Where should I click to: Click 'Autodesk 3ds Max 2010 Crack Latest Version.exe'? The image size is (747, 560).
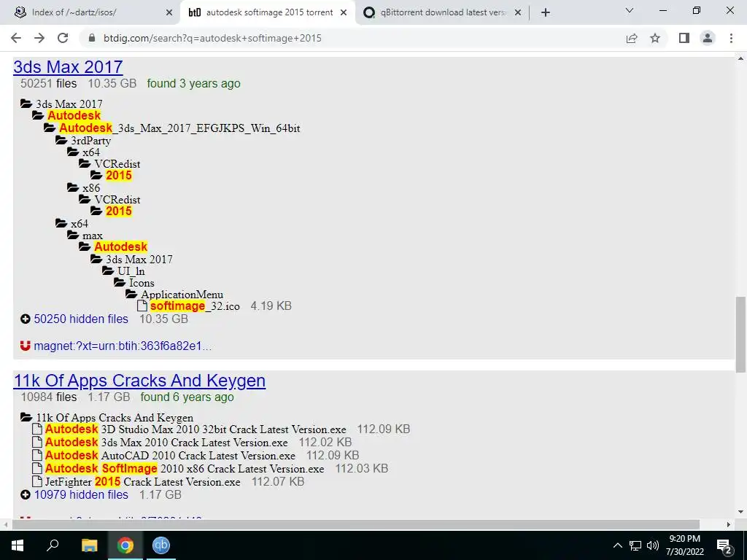(x=166, y=443)
